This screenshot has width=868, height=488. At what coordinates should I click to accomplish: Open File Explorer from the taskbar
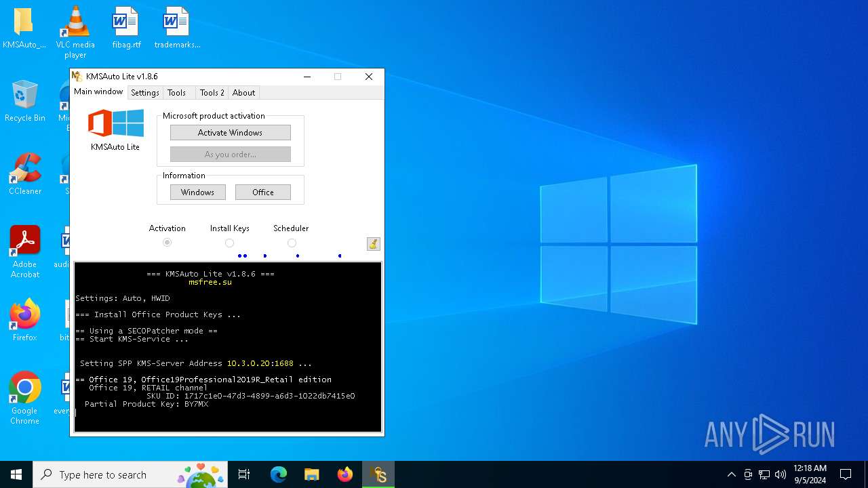(x=311, y=474)
